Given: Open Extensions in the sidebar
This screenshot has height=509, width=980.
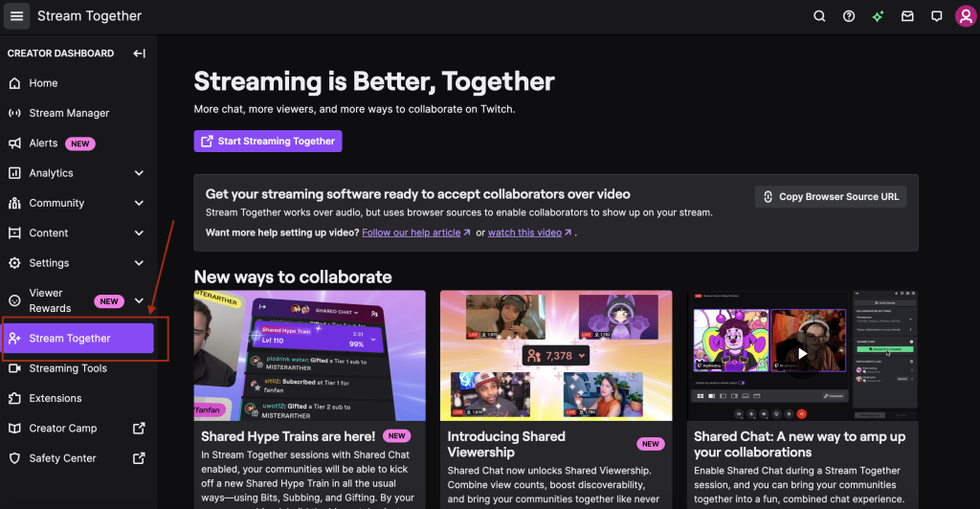Looking at the screenshot, I should pos(77,398).
